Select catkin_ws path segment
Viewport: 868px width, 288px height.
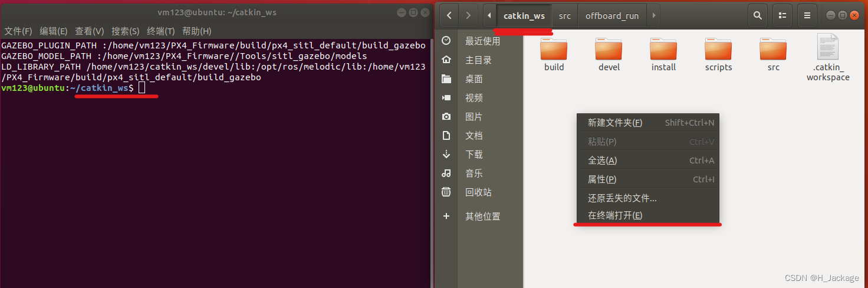(x=524, y=16)
